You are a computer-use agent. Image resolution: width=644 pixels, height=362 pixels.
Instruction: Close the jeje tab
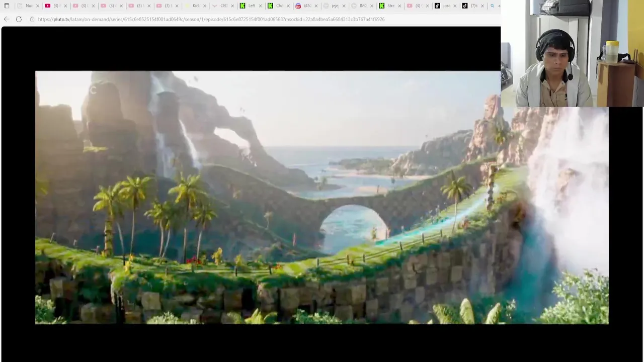(x=344, y=6)
